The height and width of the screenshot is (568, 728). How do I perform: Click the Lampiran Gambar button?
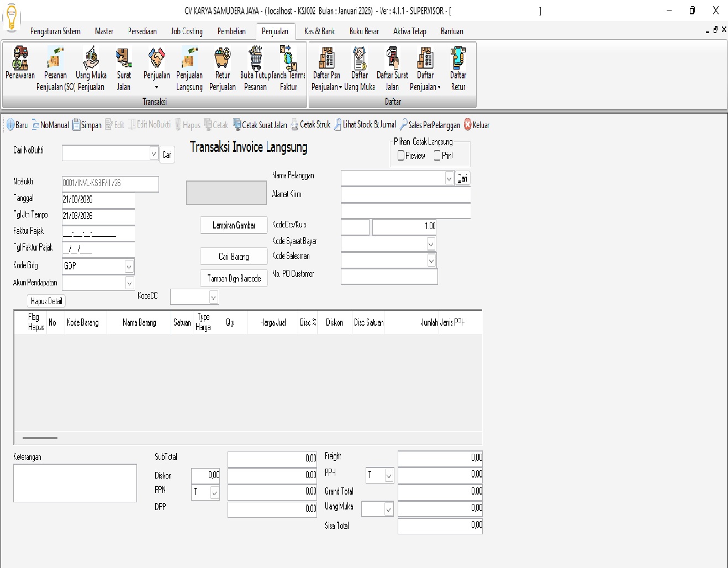coord(234,225)
